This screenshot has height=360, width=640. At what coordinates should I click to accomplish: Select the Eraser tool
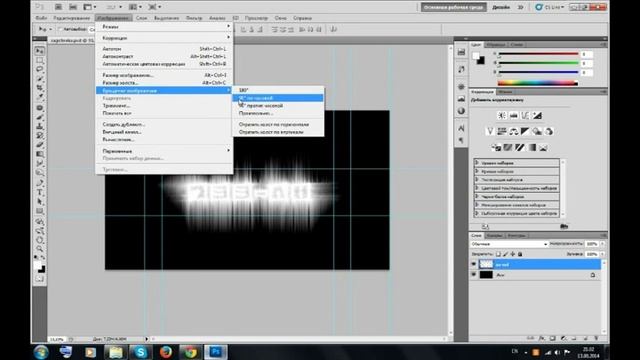(40, 145)
